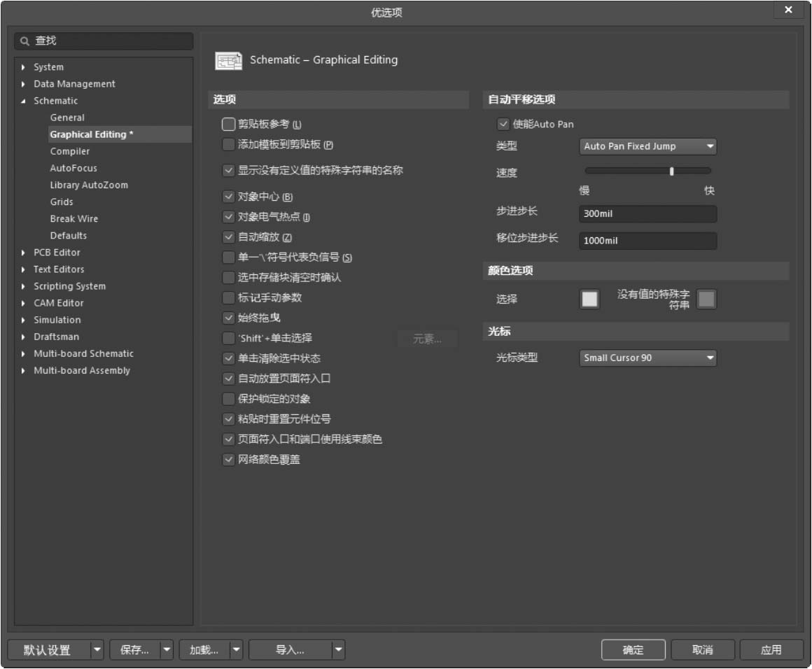Collapse the Schematic tree node
The width and height of the screenshot is (812, 669).
click(24, 101)
